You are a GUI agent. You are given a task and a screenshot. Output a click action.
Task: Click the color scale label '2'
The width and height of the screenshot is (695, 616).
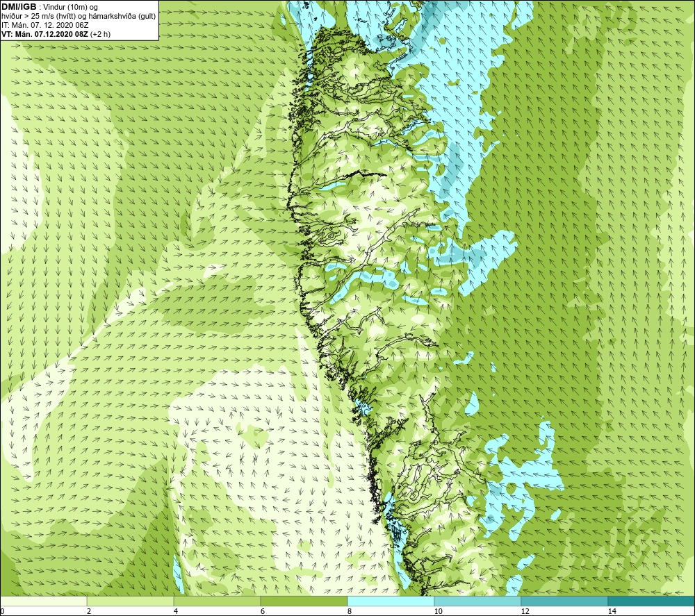pos(89,611)
